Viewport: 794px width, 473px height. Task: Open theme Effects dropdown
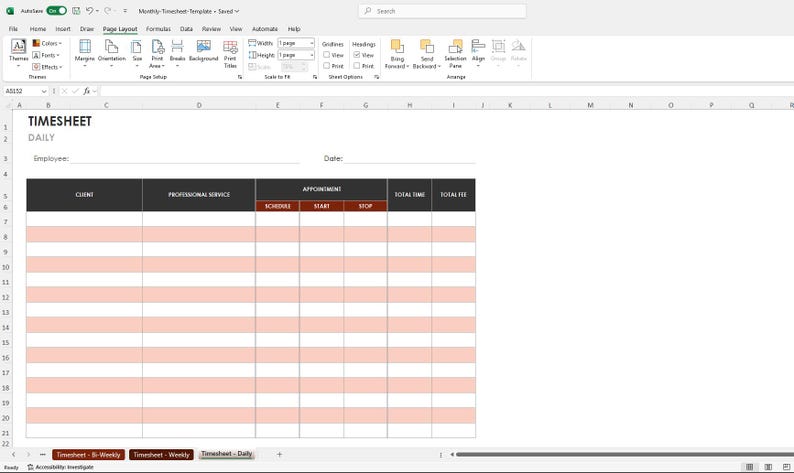point(47,67)
